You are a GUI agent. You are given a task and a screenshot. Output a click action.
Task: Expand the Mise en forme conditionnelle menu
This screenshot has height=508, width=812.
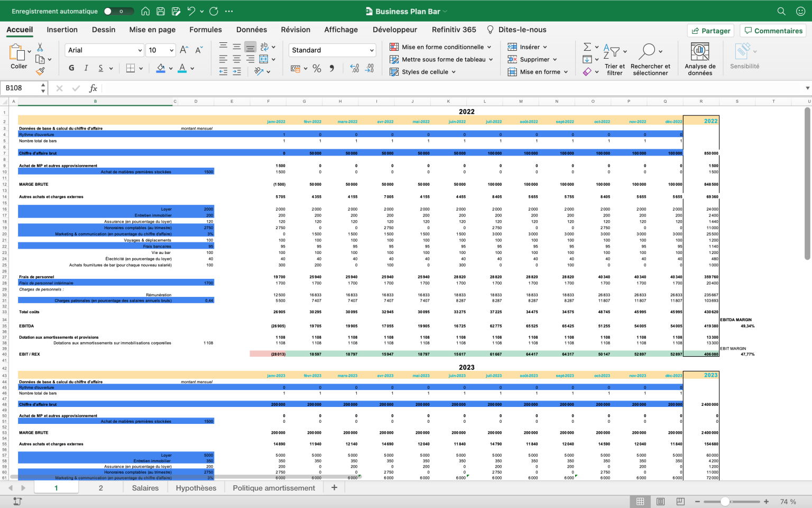point(442,47)
